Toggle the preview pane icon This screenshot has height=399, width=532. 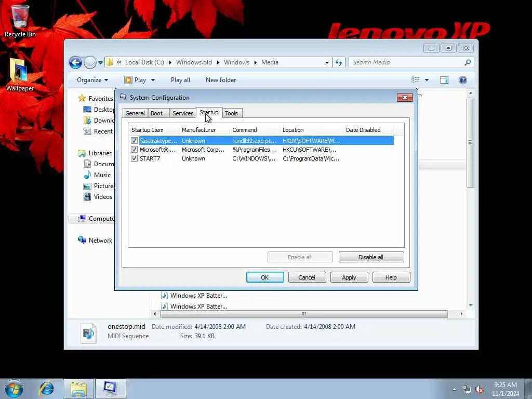444,80
